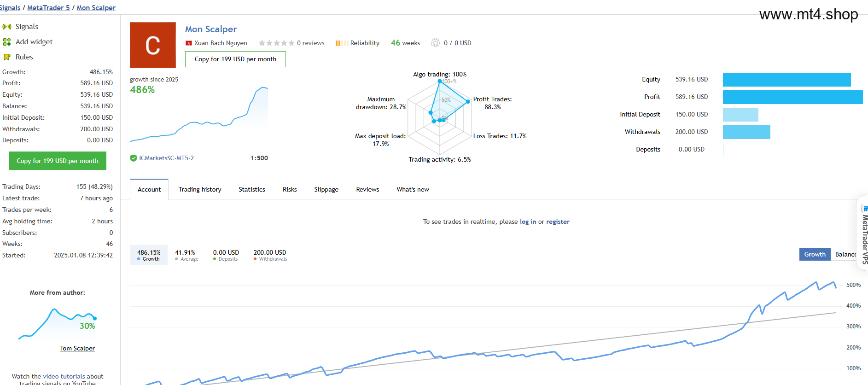The width and height of the screenshot is (868, 385).
Task: Click the "Algo trading: 100%" radar label
Action: 440,74
